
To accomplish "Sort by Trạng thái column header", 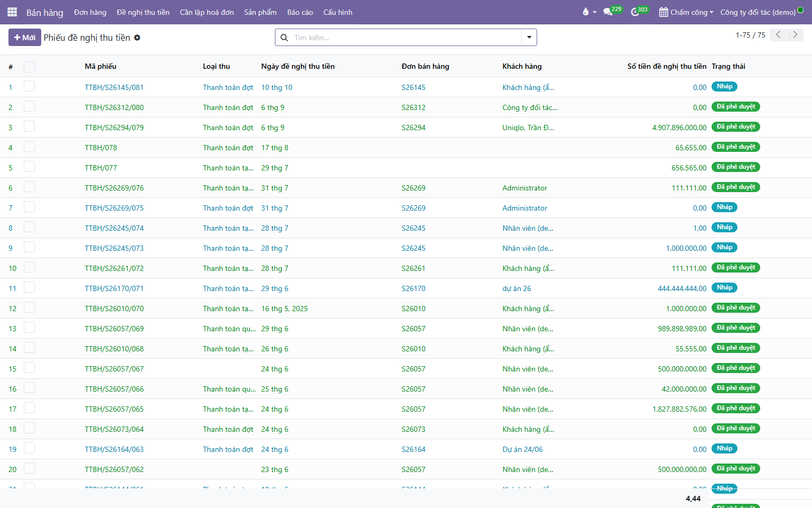I will pyautogui.click(x=728, y=66).
